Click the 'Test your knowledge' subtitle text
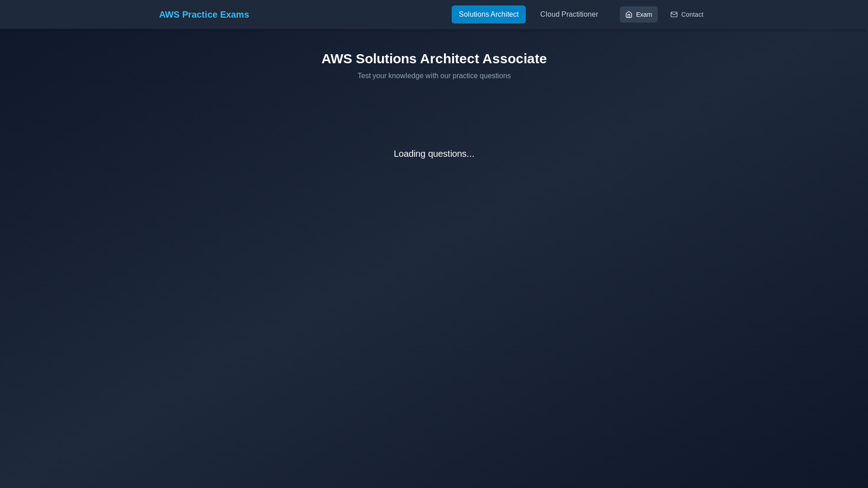 pos(434,76)
